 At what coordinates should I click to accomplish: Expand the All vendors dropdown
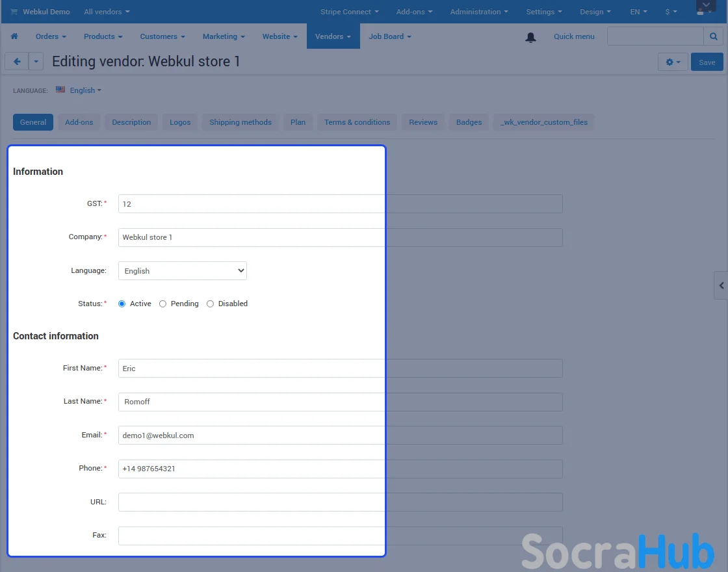pos(107,12)
